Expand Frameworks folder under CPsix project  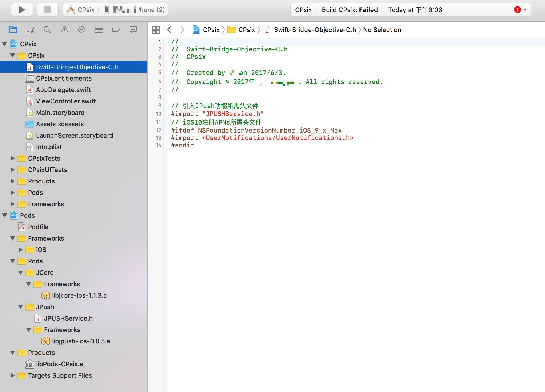[x=13, y=204]
